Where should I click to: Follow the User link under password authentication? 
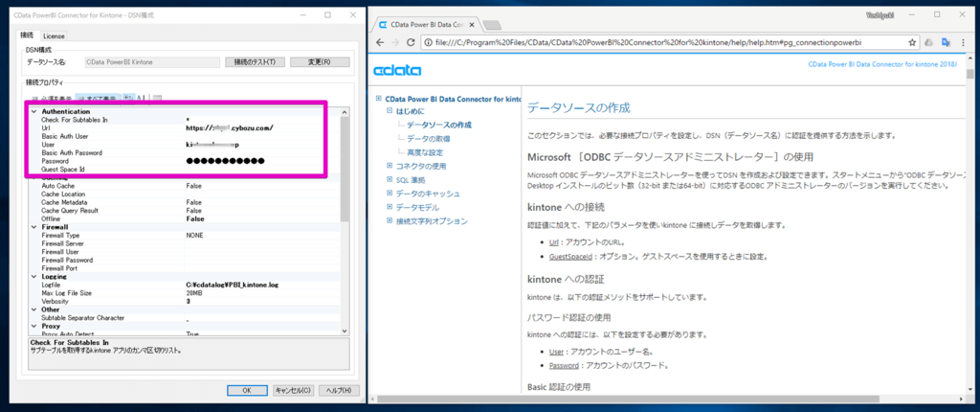[x=556, y=352]
